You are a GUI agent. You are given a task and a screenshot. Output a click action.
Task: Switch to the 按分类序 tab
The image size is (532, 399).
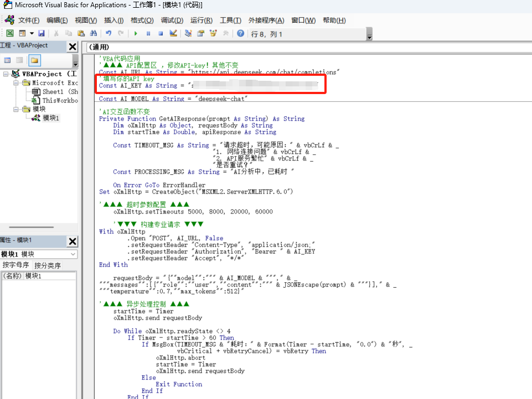pos(48,265)
